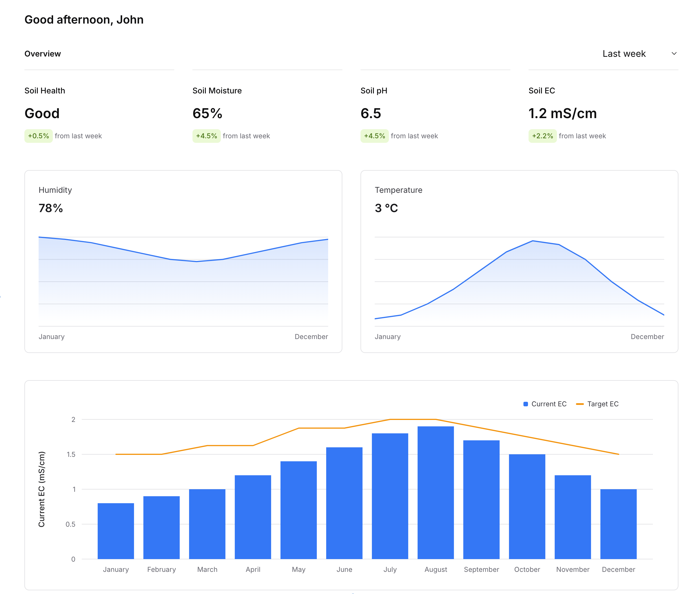Viewport: 700px width, 594px height.
Task: Click the Temperature 3 °C reading
Action: 386,208
